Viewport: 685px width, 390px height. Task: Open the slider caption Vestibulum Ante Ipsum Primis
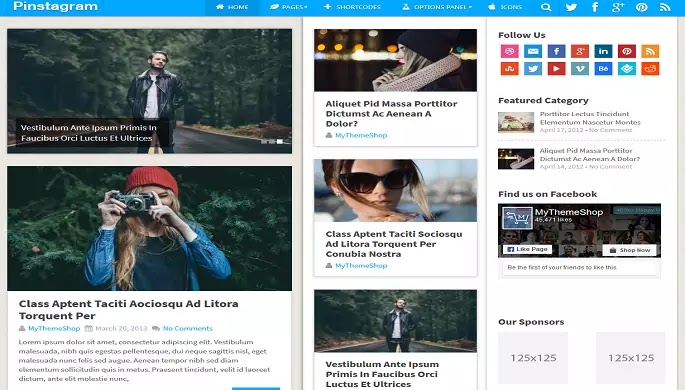click(x=89, y=133)
